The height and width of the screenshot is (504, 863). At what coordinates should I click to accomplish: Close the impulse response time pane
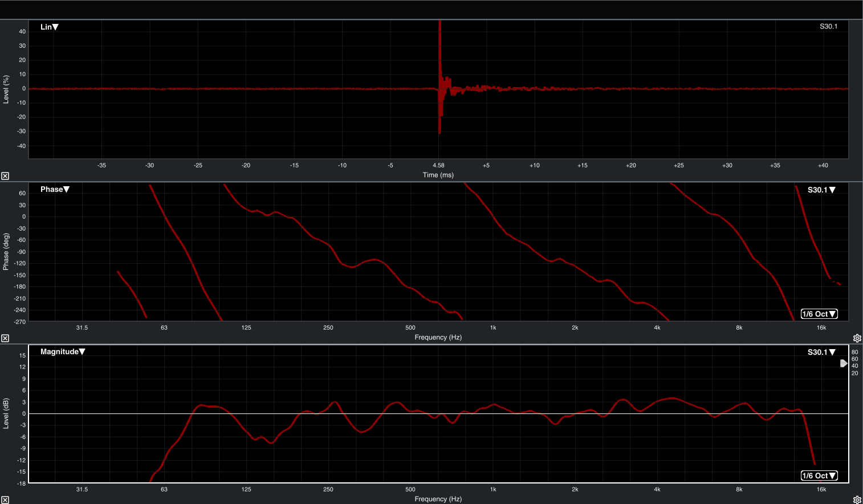pos(5,176)
